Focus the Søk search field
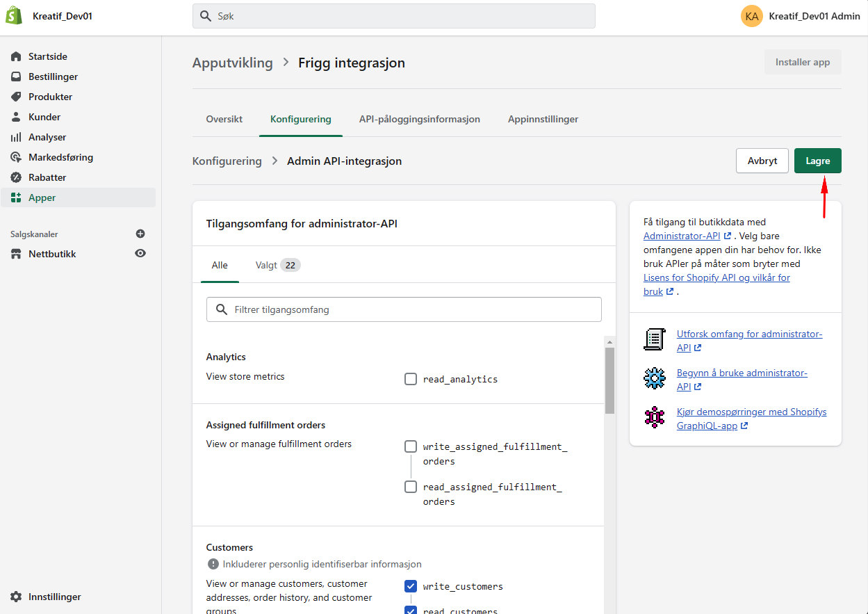868x614 pixels. coord(394,16)
